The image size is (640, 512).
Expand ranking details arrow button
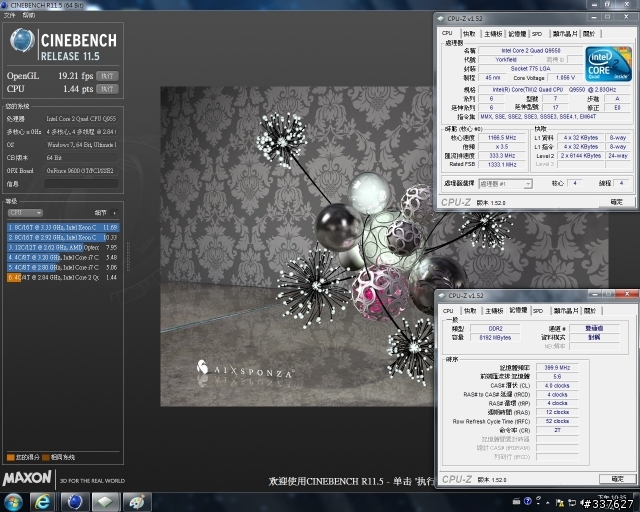click(x=115, y=213)
